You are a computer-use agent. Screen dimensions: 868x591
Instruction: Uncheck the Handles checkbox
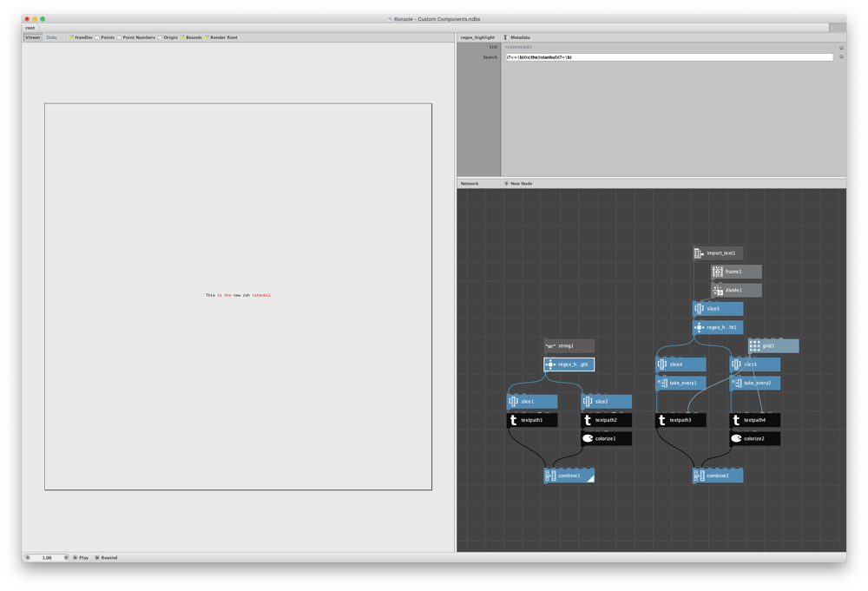(71, 37)
